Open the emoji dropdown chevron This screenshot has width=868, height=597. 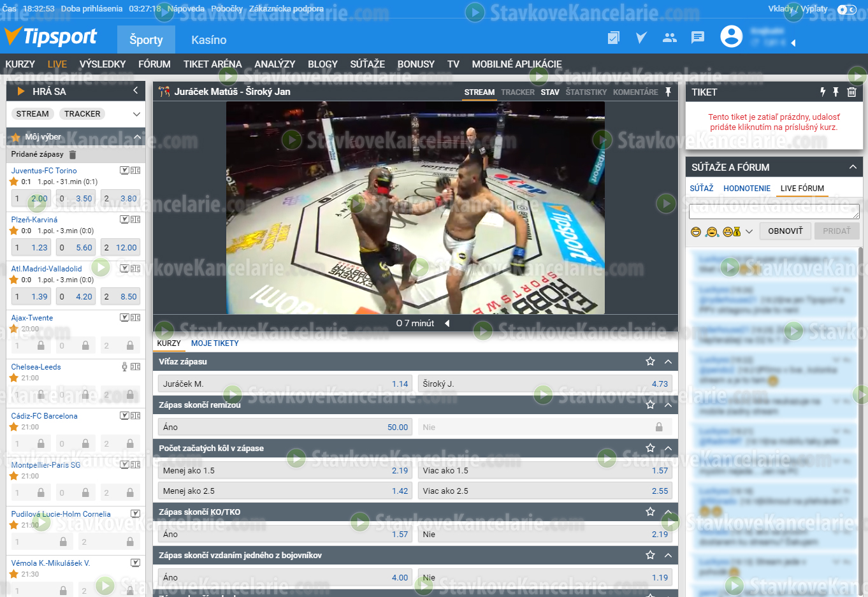(749, 231)
